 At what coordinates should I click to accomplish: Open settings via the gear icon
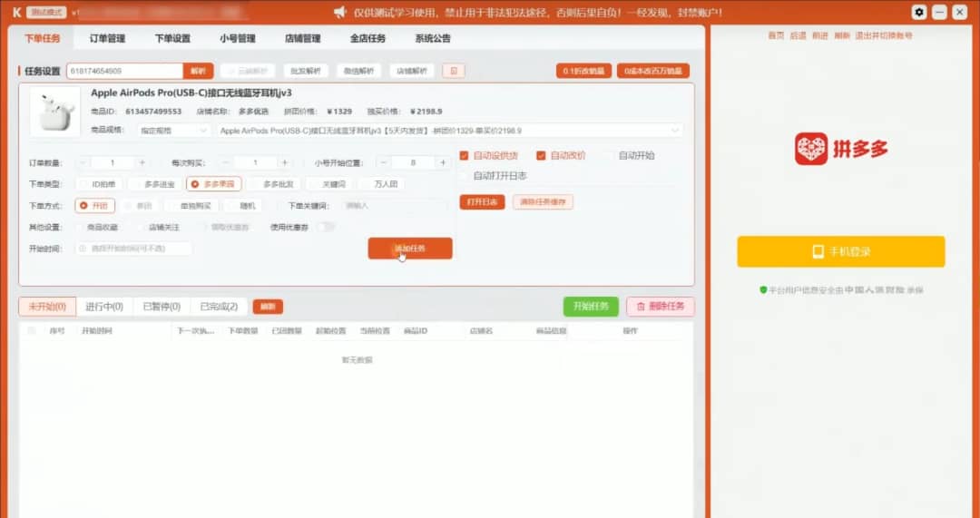point(918,13)
